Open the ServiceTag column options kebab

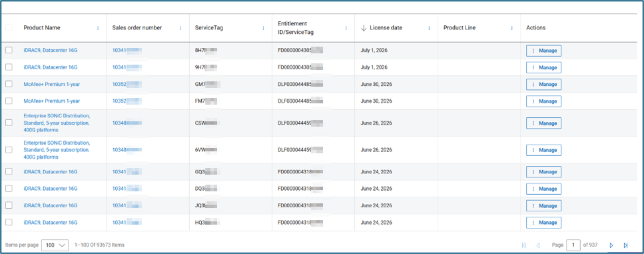pos(263,29)
